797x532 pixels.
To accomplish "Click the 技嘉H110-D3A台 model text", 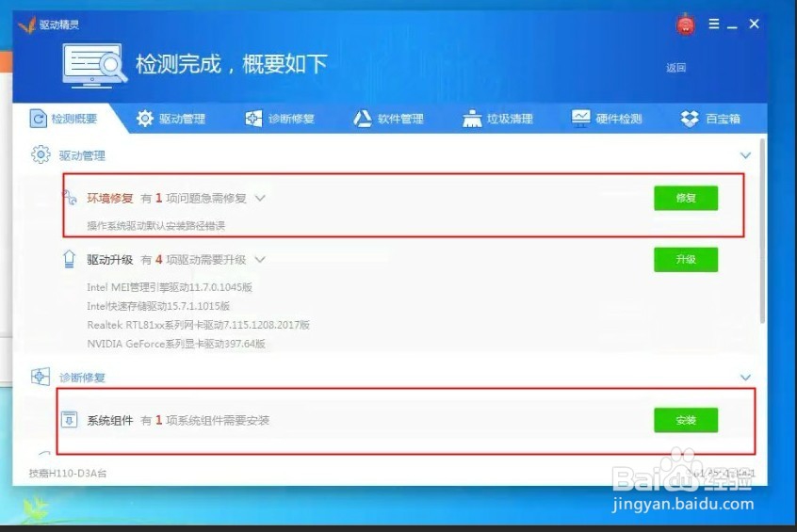I will [68, 473].
